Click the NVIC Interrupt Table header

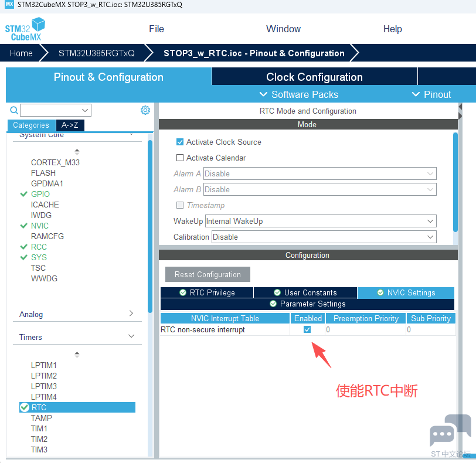(225, 318)
